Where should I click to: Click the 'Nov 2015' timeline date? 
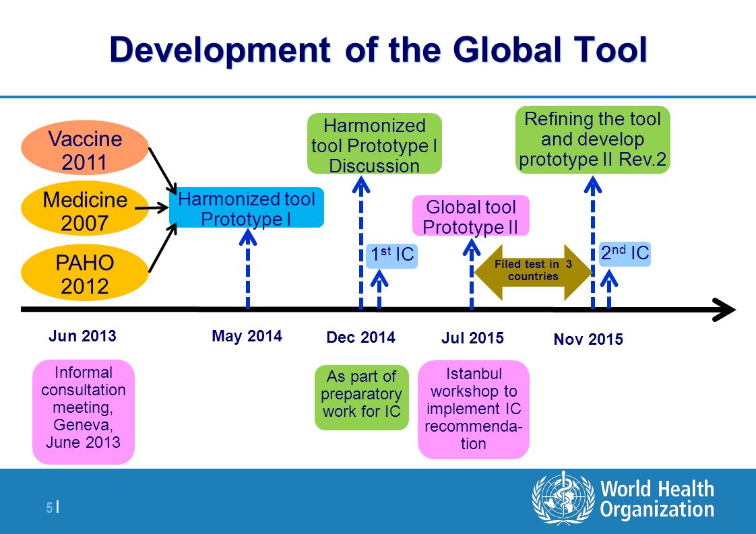(x=588, y=339)
